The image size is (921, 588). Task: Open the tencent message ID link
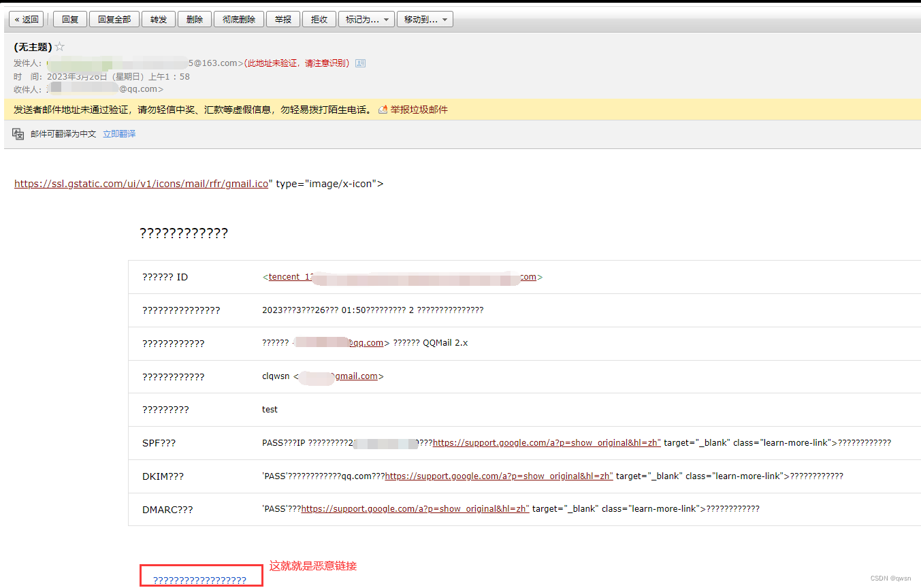[x=402, y=277]
